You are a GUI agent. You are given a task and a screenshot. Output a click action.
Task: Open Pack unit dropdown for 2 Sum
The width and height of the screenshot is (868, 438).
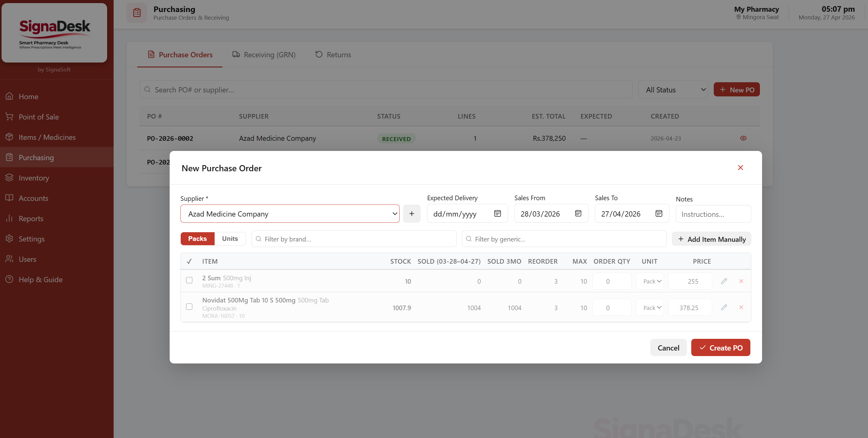649,281
